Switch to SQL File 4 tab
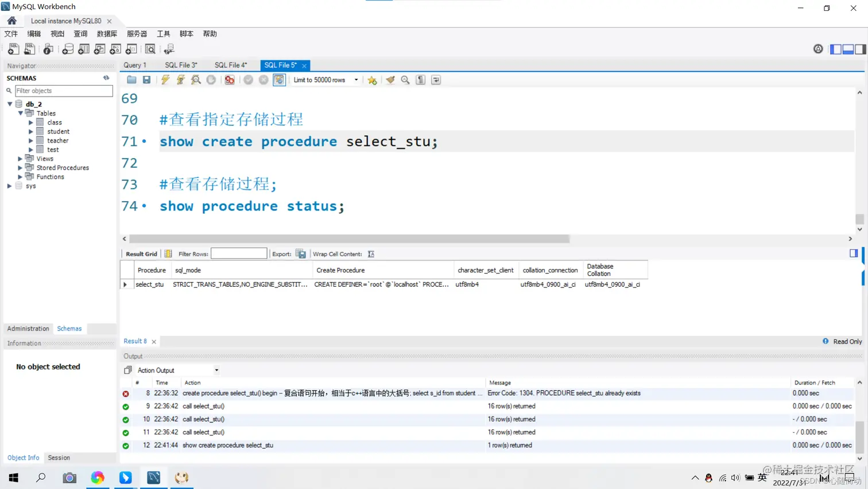868x489 pixels. [231, 66]
